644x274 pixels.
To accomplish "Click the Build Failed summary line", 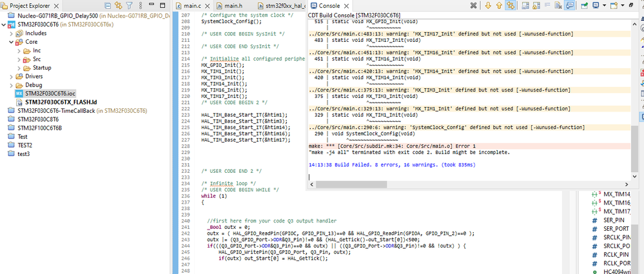I will (x=391, y=165).
